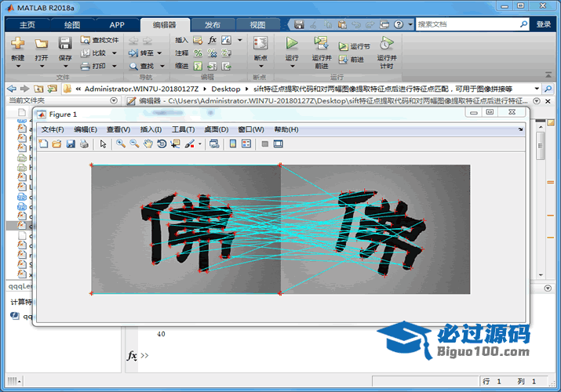The width and height of the screenshot is (561, 392).
Task: Select the Rotate 3D tool
Action: tap(162, 144)
